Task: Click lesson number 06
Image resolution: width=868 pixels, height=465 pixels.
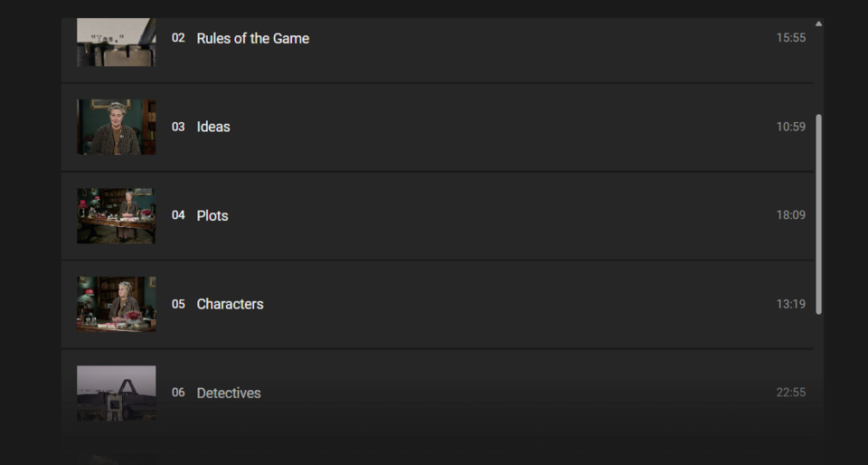Action: [x=178, y=393]
